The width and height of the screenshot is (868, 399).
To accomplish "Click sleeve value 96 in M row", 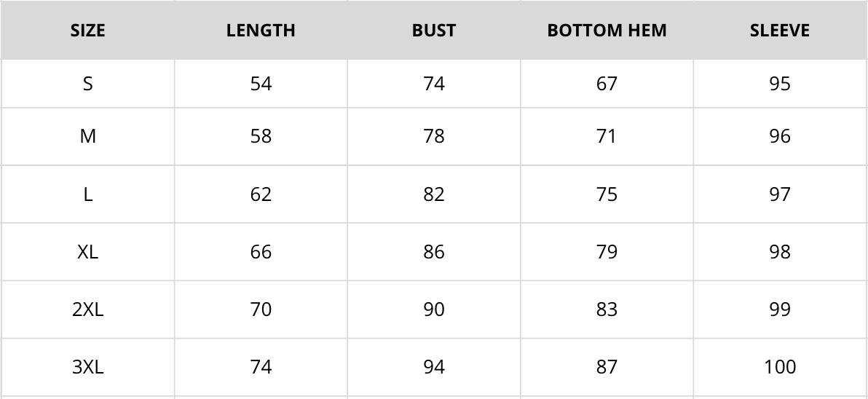I will click(x=780, y=136).
